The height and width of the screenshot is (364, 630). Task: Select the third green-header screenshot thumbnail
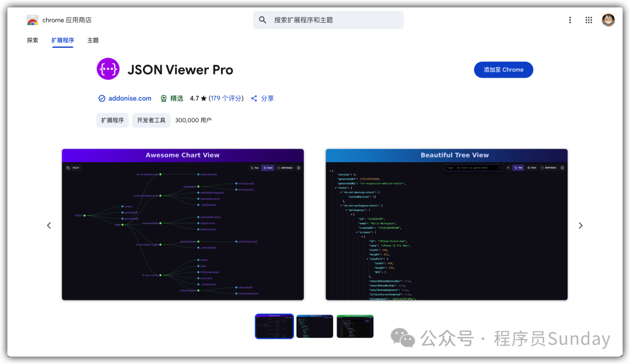[355, 326]
